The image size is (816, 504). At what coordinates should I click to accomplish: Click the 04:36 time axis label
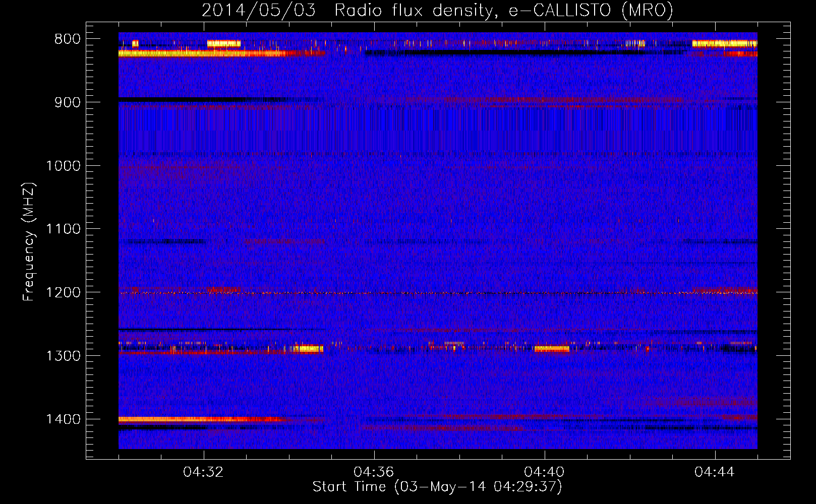pyautogui.click(x=374, y=472)
